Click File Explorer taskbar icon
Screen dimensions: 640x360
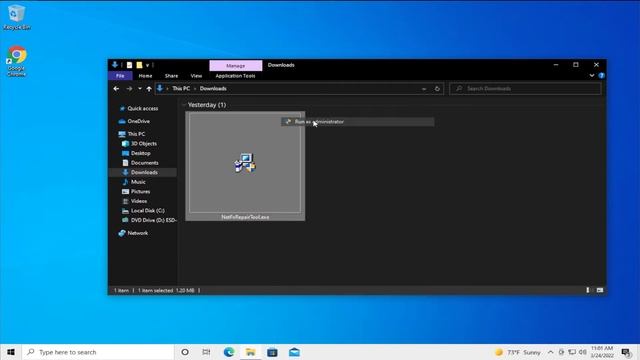(x=250, y=352)
